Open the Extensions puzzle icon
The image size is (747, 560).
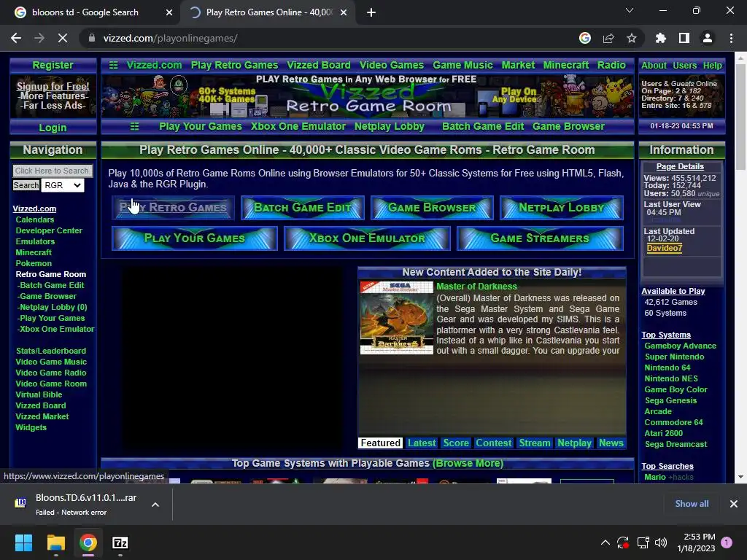660,38
